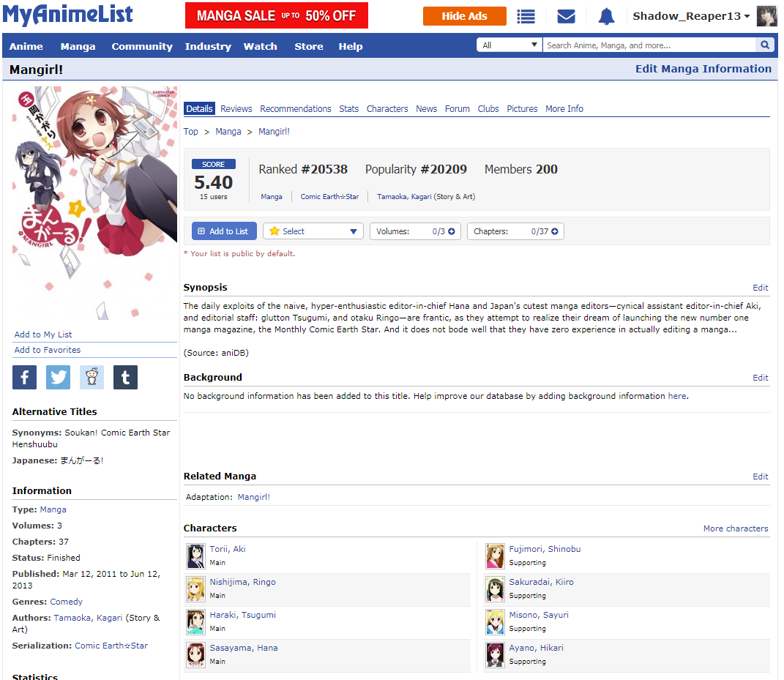The width and height of the screenshot is (784, 680).
Task: Open Edit Manga Information link
Action: click(x=703, y=69)
